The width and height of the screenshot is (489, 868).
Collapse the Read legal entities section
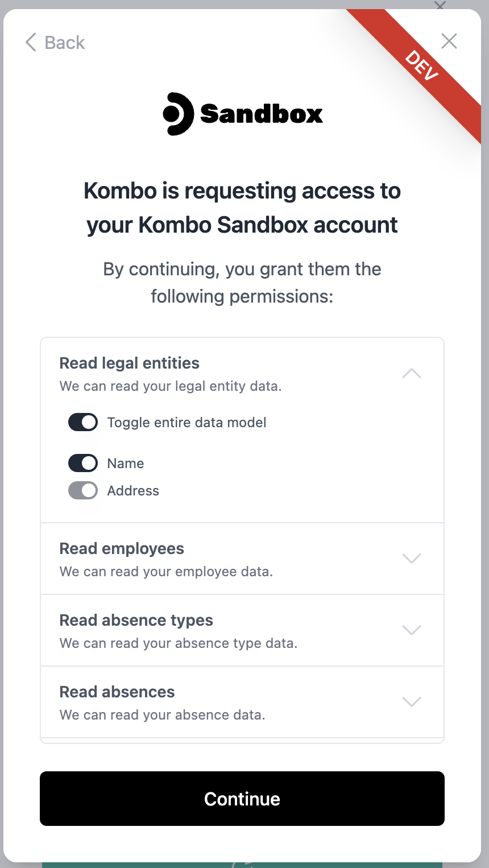point(412,374)
